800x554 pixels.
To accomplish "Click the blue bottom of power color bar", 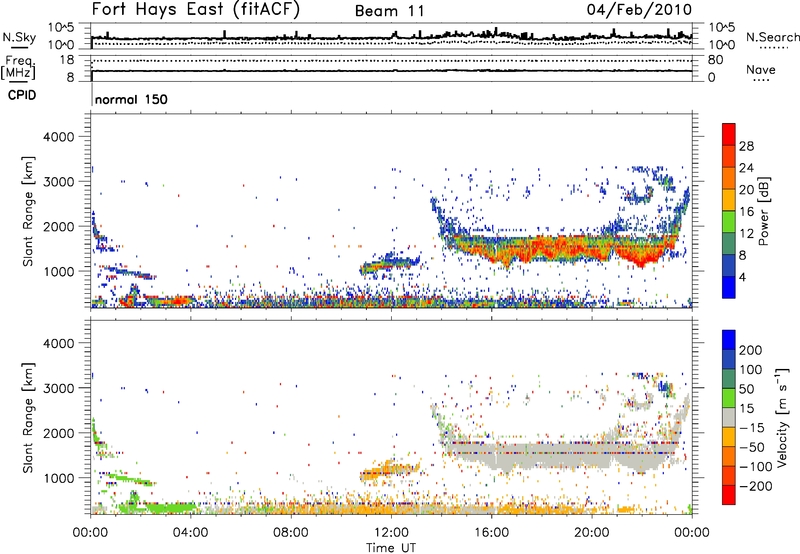I will (729, 287).
